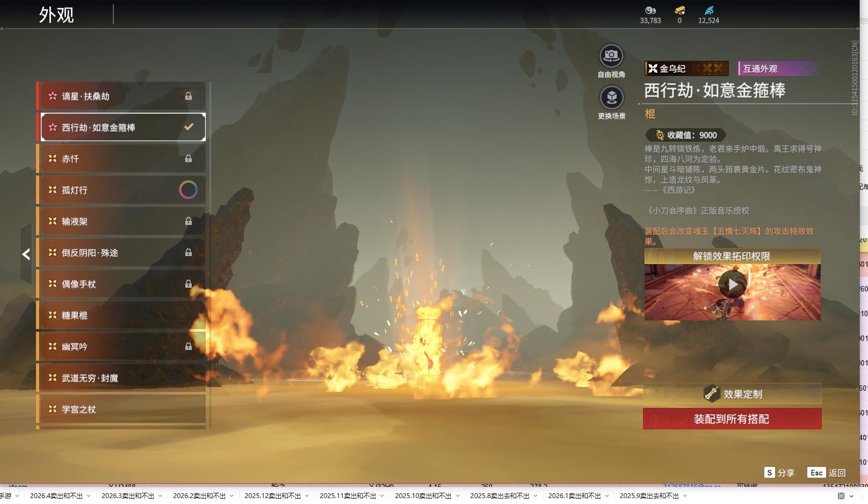
Task: Click the lock icon on 摘星·扶桑劫
Action: (189, 96)
